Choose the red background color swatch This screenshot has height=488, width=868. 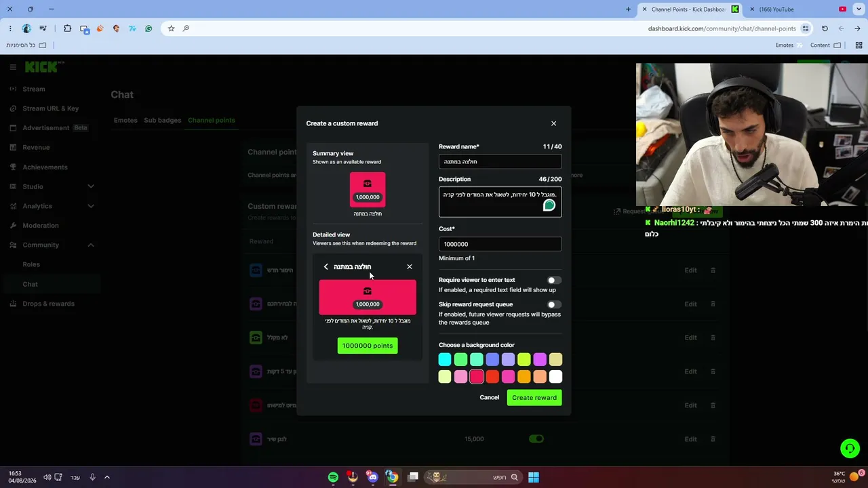pos(492,377)
